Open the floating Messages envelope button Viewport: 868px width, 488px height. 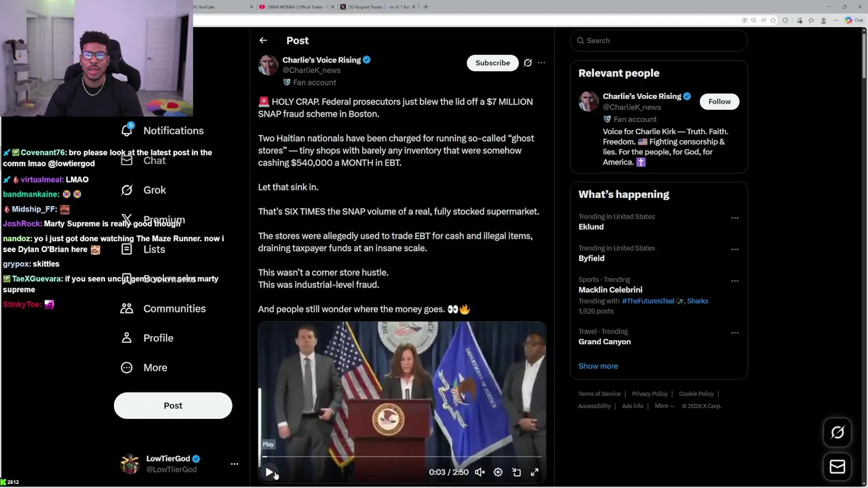coord(837,467)
